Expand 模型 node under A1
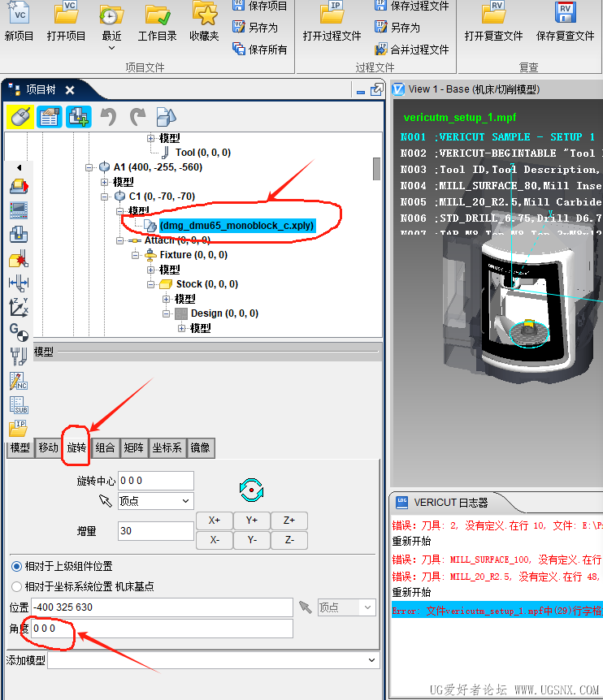This screenshot has width=603, height=700. pyautogui.click(x=104, y=182)
